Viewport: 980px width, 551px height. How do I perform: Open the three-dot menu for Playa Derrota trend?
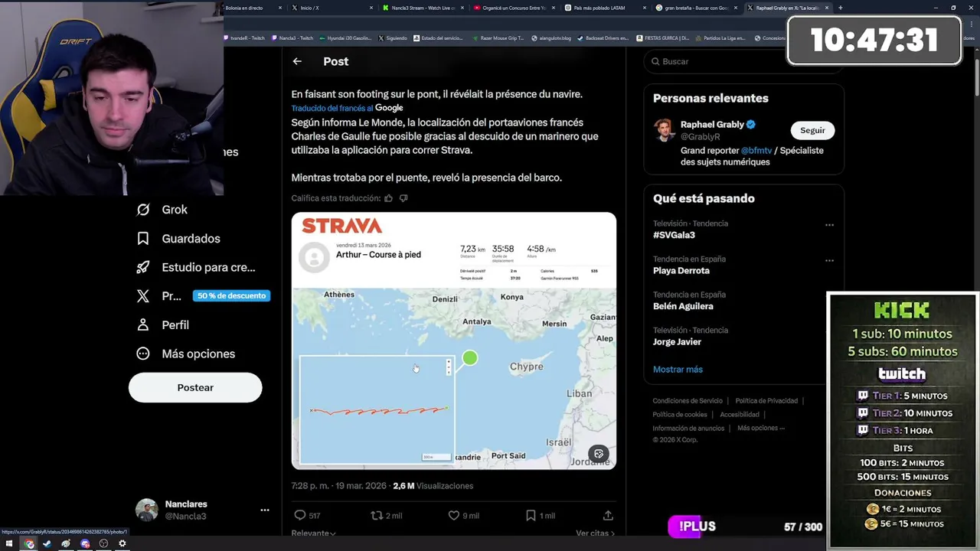tap(829, 260)
